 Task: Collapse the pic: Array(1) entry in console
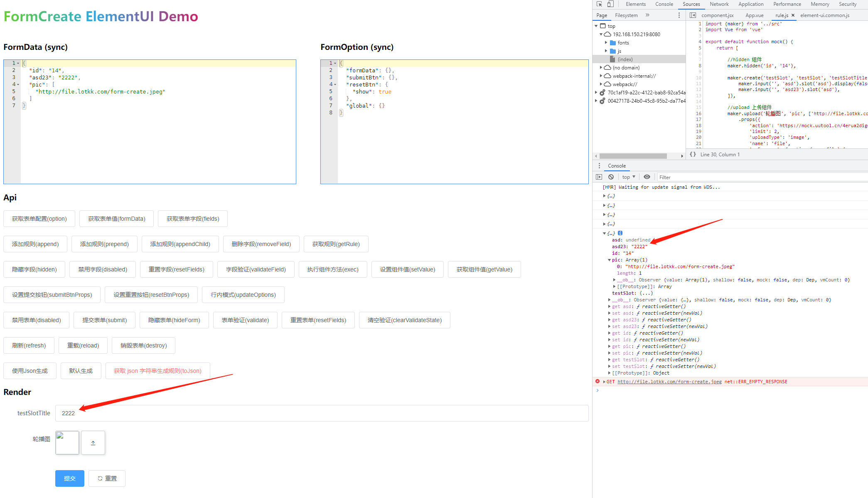click(x=608, y=259)
